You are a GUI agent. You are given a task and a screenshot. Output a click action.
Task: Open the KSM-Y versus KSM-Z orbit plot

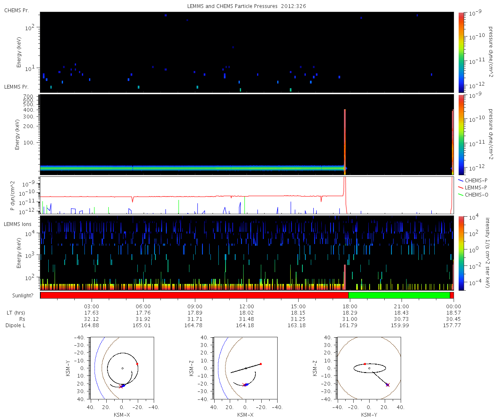(369, 368)
